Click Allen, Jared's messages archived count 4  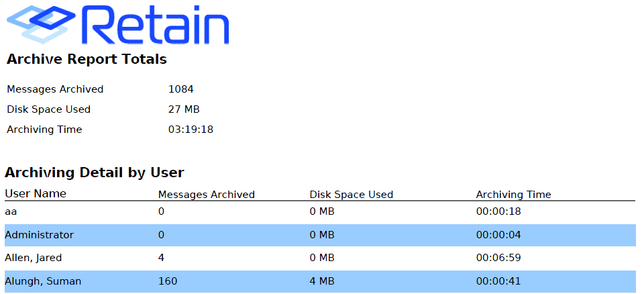[x=161, y=258]
